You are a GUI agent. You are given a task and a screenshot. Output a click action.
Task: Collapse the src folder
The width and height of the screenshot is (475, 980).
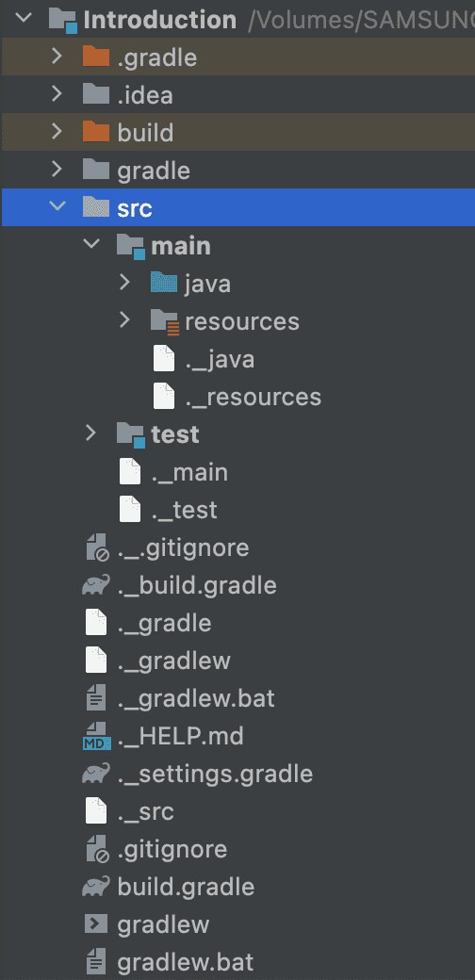57,206
